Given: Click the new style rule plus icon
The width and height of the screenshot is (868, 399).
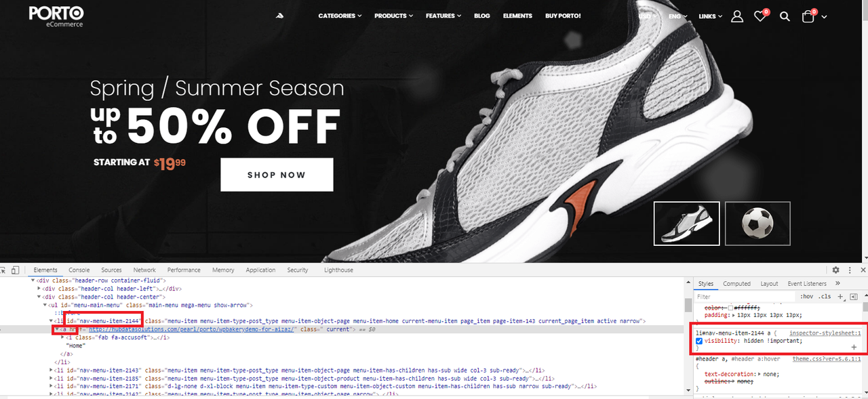Looking at the screenshot, I should click(840, 297).
